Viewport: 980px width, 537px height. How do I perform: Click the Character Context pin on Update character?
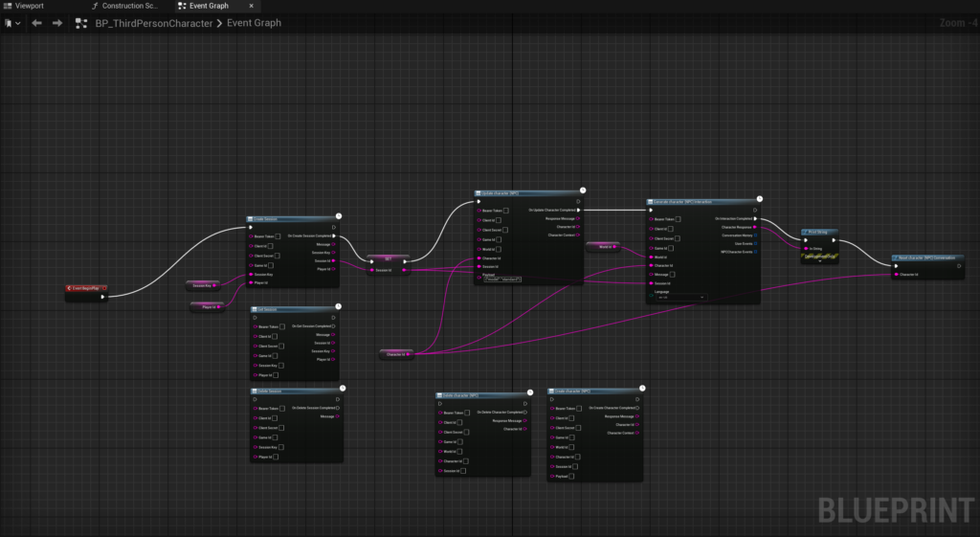pos(579,235)
